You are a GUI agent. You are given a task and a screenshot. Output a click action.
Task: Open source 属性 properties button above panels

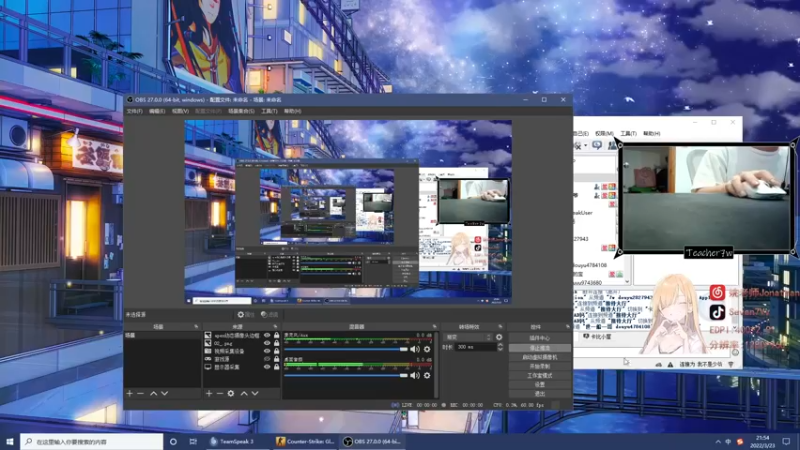[x=246, y=315]
